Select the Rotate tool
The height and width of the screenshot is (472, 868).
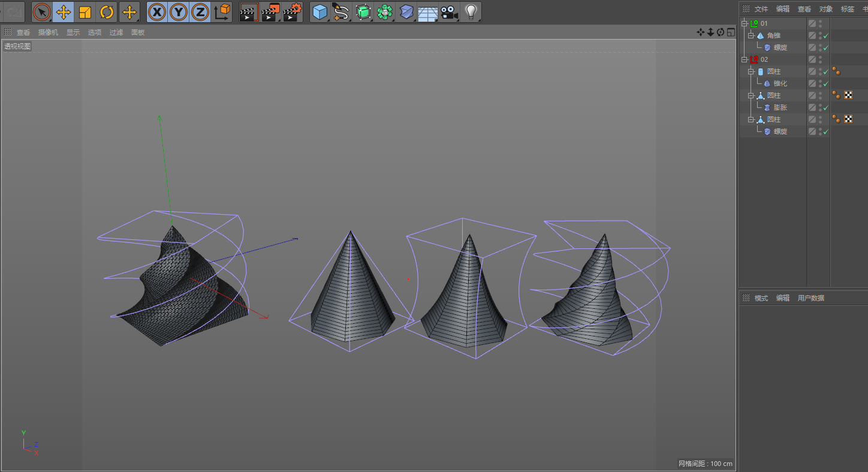pos(107,12)
